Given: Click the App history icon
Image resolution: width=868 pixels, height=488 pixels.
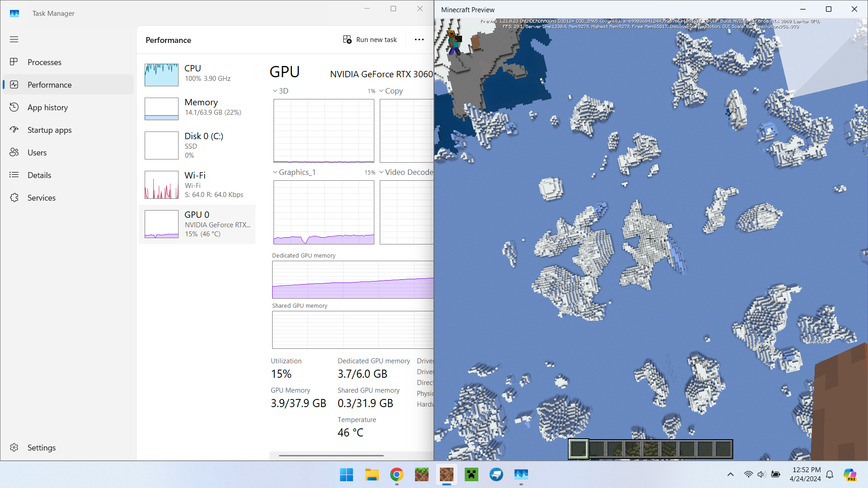Looking at the screenshot, I should click(x=14, y=107).
